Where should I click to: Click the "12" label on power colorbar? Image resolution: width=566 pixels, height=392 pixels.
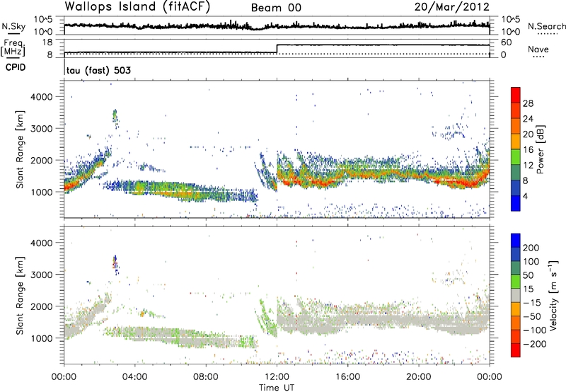tap(528, 166)
